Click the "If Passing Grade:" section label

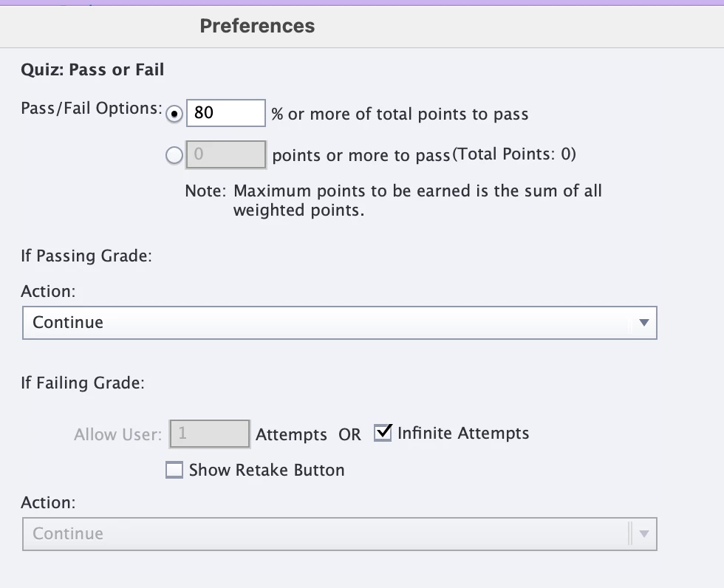point(86,256)
